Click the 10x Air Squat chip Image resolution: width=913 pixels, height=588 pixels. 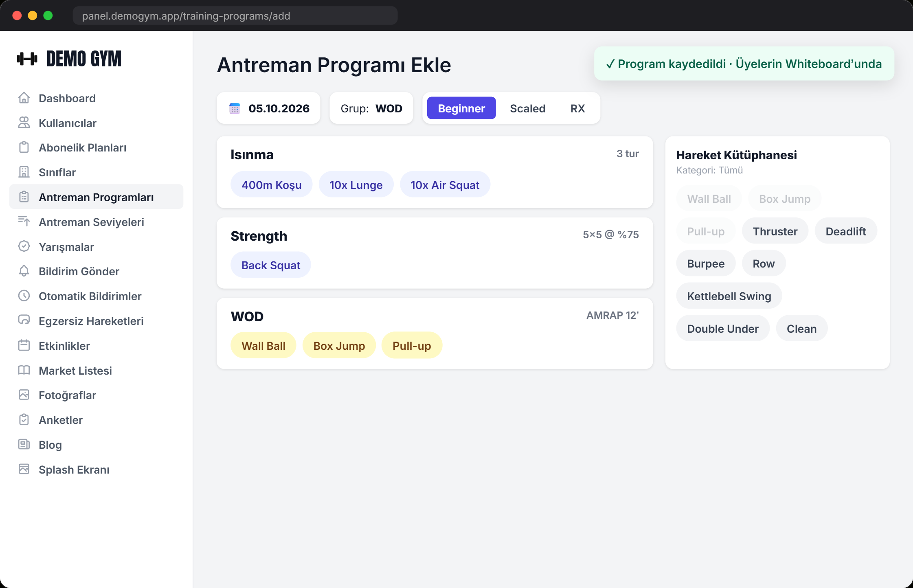445,185
